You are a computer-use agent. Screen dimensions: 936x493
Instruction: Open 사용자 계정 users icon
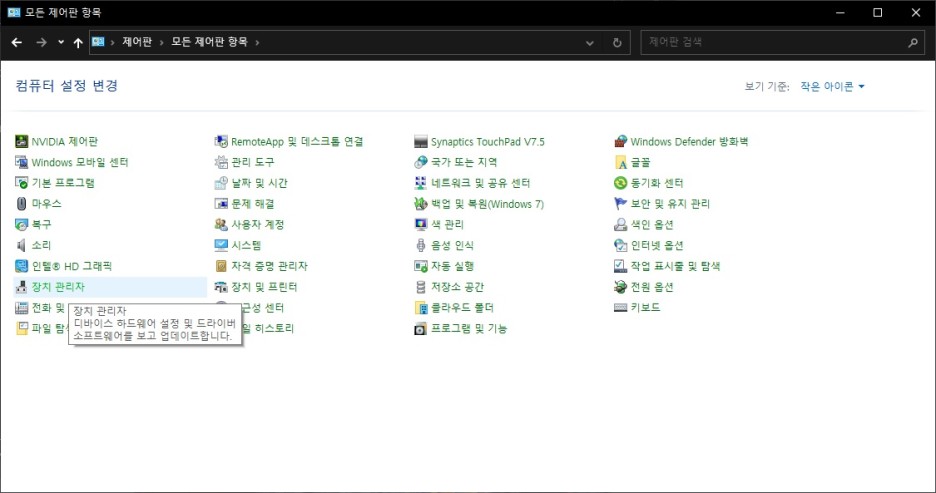click(221, 224)
